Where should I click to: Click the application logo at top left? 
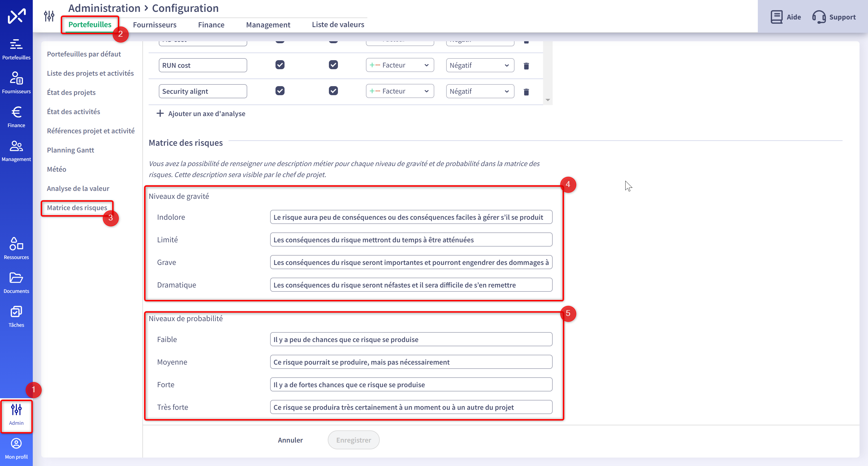click(16, 16)
